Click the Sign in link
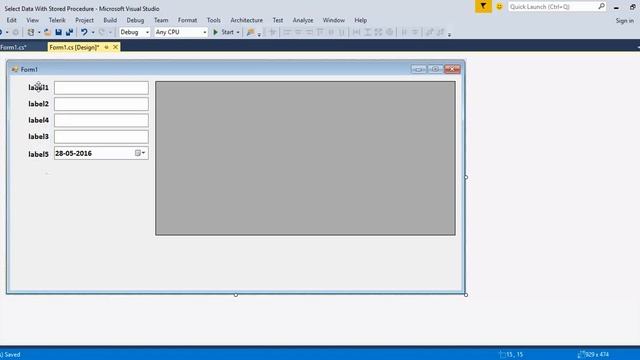Image resolution: width=640 pixels, height=360 pixels. coord(624,20)
